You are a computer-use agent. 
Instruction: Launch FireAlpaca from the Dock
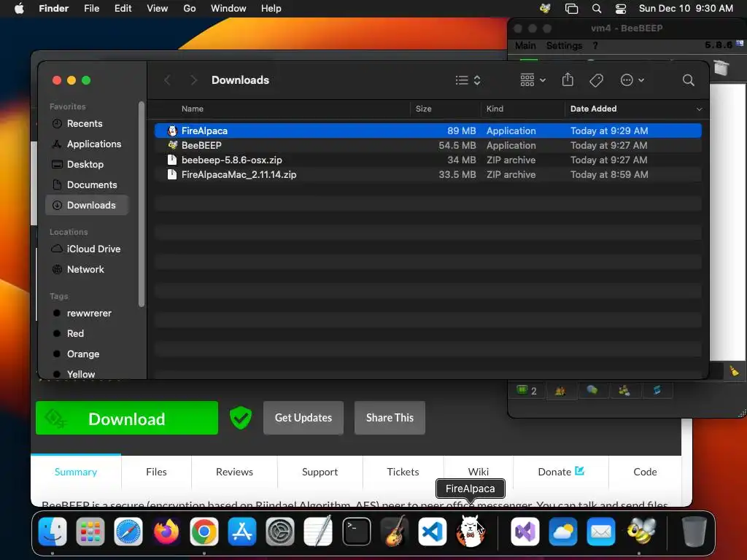(471, 532)
